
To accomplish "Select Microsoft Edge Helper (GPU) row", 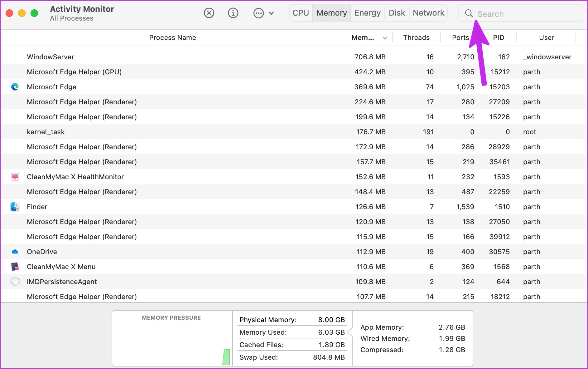I will 293,72.
